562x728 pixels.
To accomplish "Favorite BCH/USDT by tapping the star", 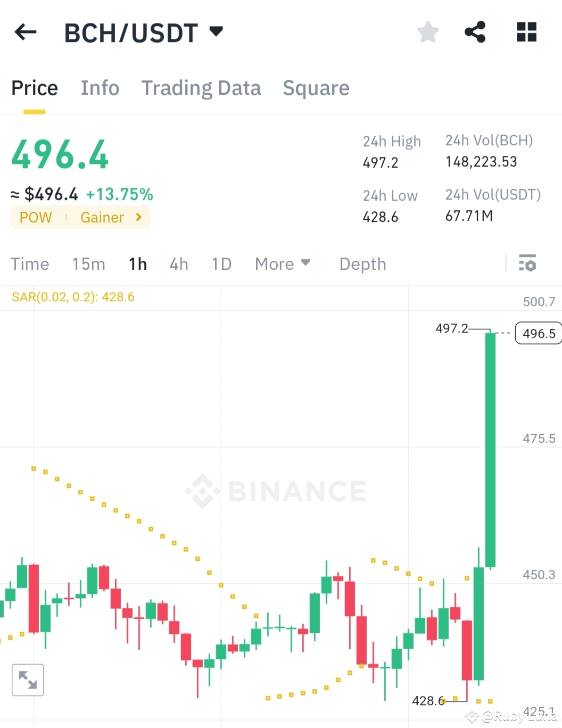I will (x=428, y=32).
